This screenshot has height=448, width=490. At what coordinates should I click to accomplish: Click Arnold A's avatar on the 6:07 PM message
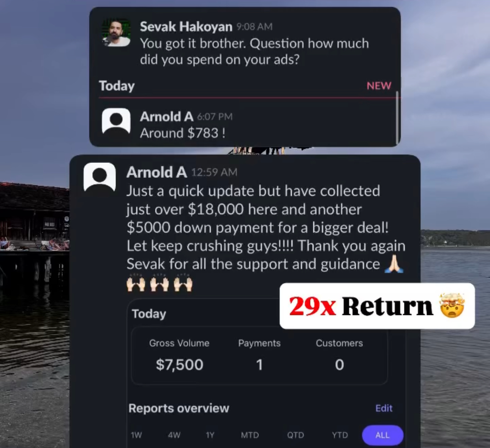click(116, 121)
